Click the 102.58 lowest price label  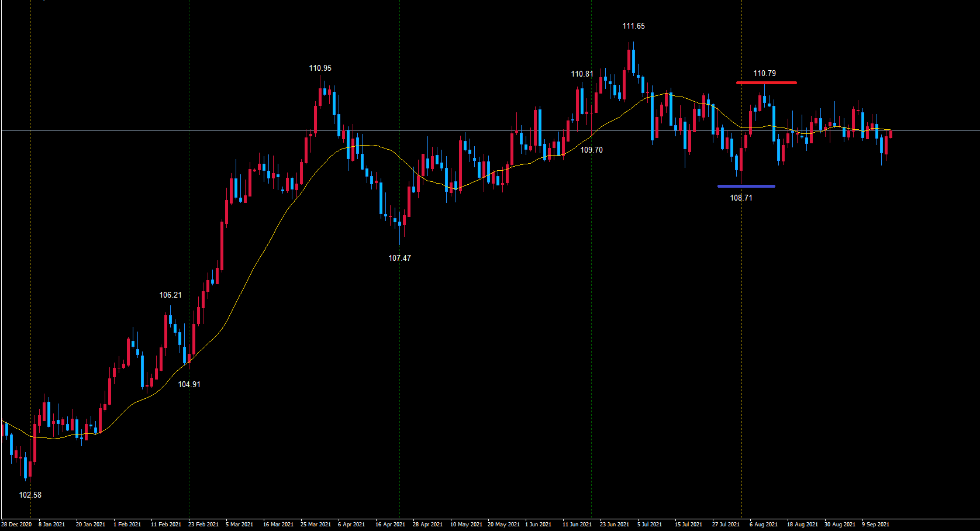coord(30,495)
